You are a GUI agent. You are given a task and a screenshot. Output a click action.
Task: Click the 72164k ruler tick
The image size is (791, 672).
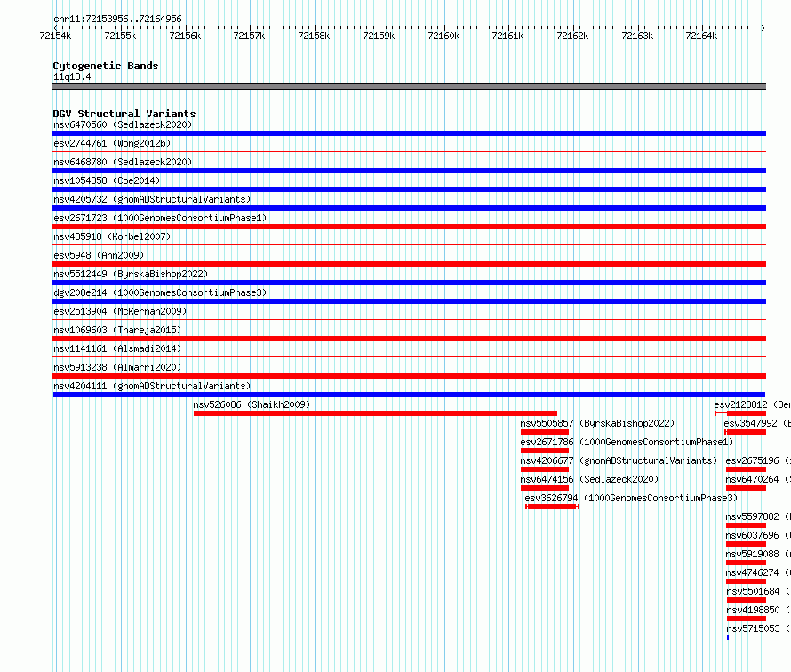click(x=701, y=36)
